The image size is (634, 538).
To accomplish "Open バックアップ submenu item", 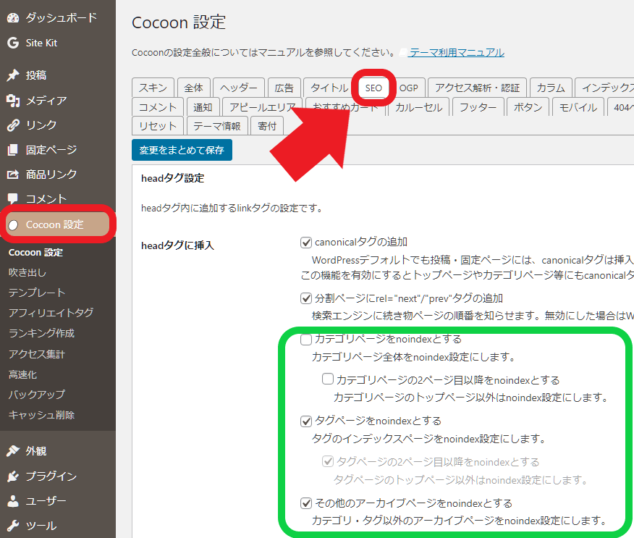I will click(37, 395).
